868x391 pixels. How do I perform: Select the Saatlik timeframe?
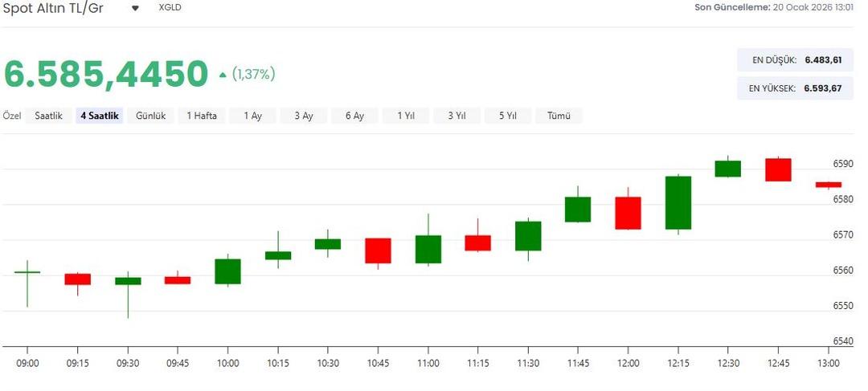click(x=49, y=116)
